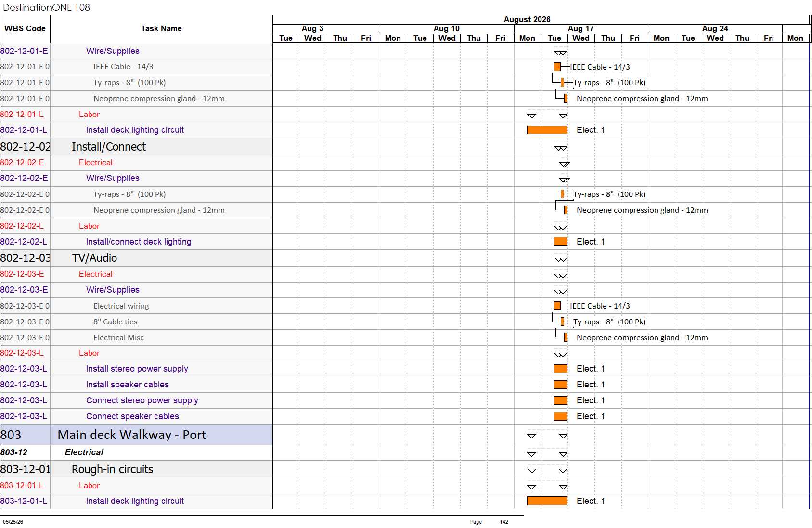The image size is (812, 528).
Task: Select the Install speaker cables task
Action: coord(128,385)
